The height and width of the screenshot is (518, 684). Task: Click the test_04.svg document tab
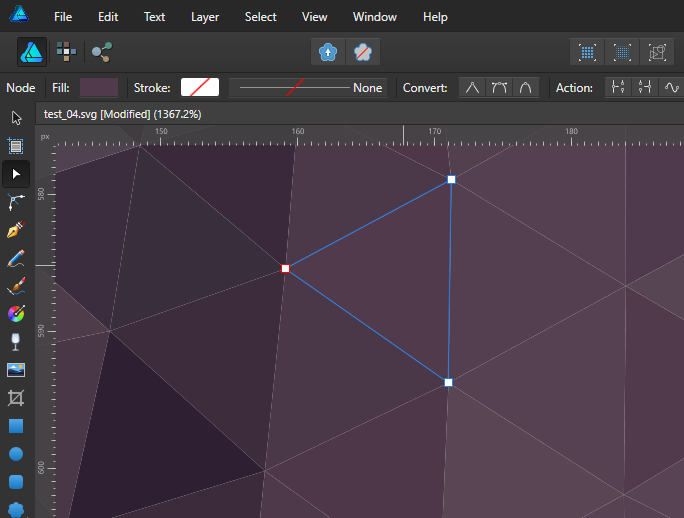[123, 114]
